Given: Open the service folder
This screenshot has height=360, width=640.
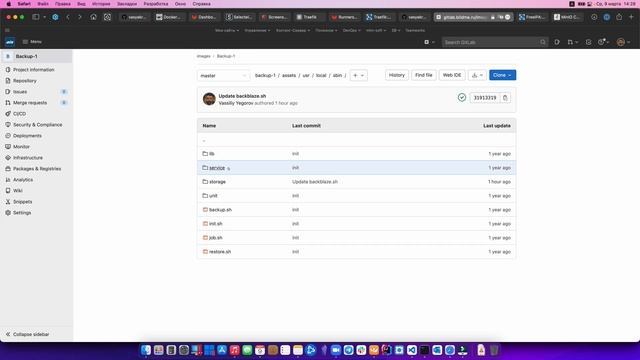Looking at the screenshot, I should click(217, 168).
